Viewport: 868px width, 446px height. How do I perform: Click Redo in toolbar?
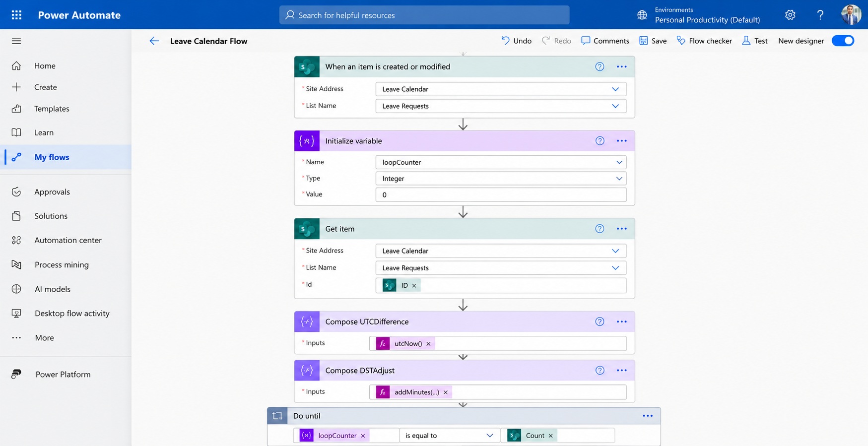coord(556,41)
